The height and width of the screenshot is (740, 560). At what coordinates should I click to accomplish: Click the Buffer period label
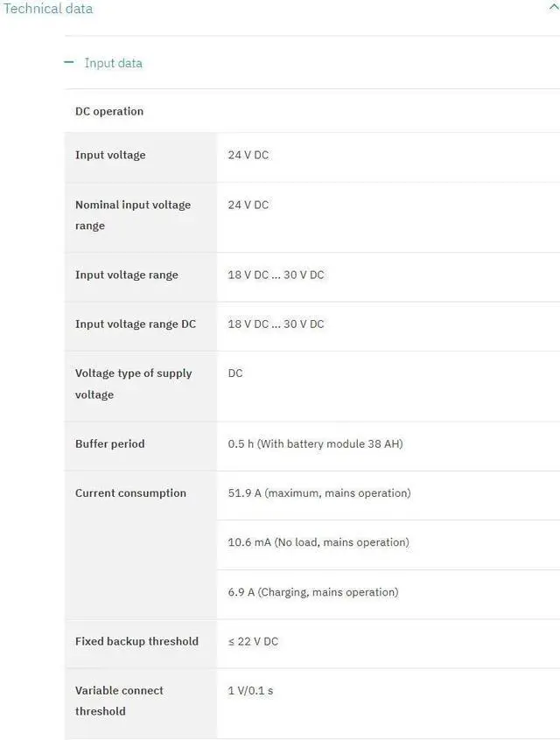(x=110, y=444)
